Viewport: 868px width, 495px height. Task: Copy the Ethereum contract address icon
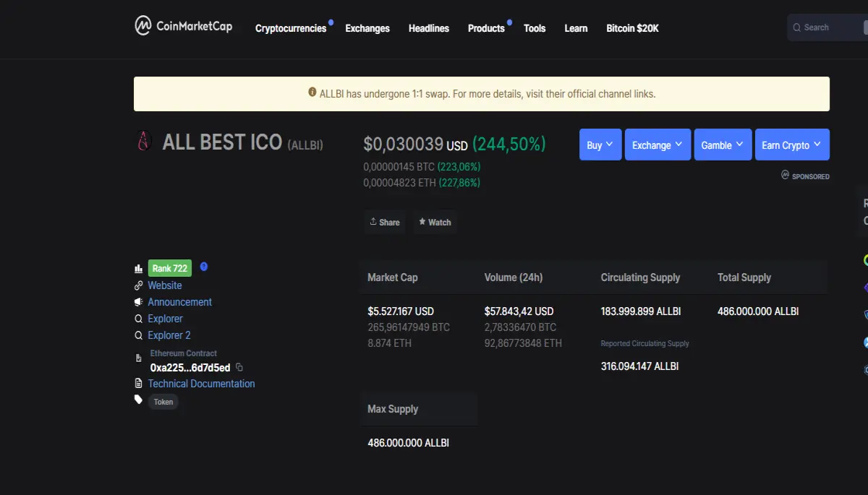pyautogui.click(x=239, y=367)
